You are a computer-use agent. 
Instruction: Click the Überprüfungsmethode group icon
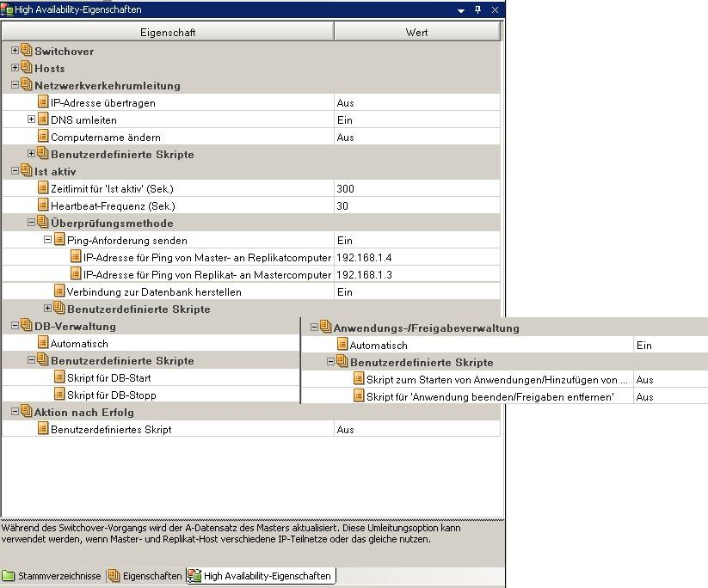click(x=43, y=222)
